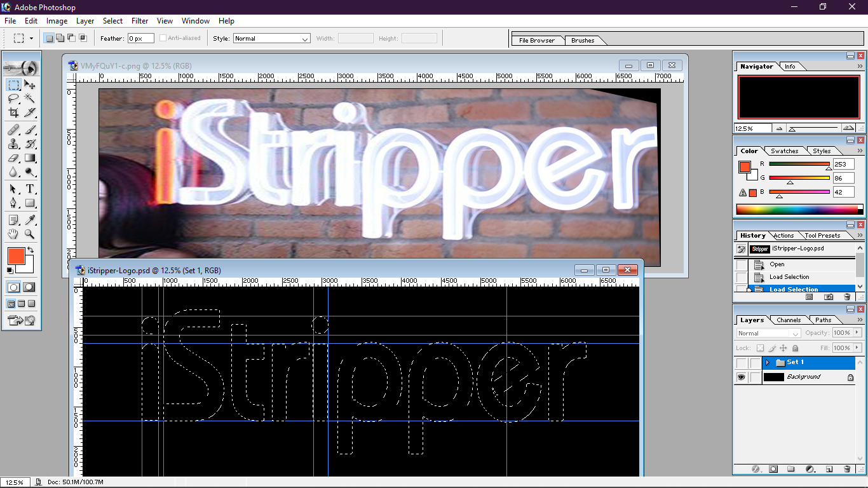
Task: Switch to the Actions tab
Action: click(x=783, y=236)
